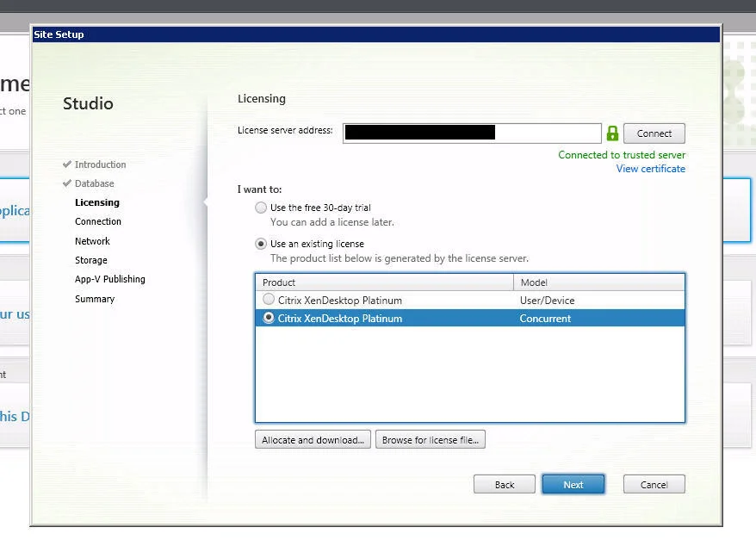Screen dimensions: 756x546
Task: Click Connected to trusted server status text
Action: [x=622, y=155]
